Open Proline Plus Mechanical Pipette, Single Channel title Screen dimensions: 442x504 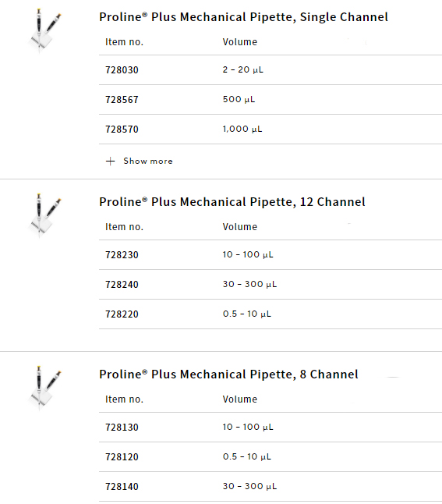[243, 17]
